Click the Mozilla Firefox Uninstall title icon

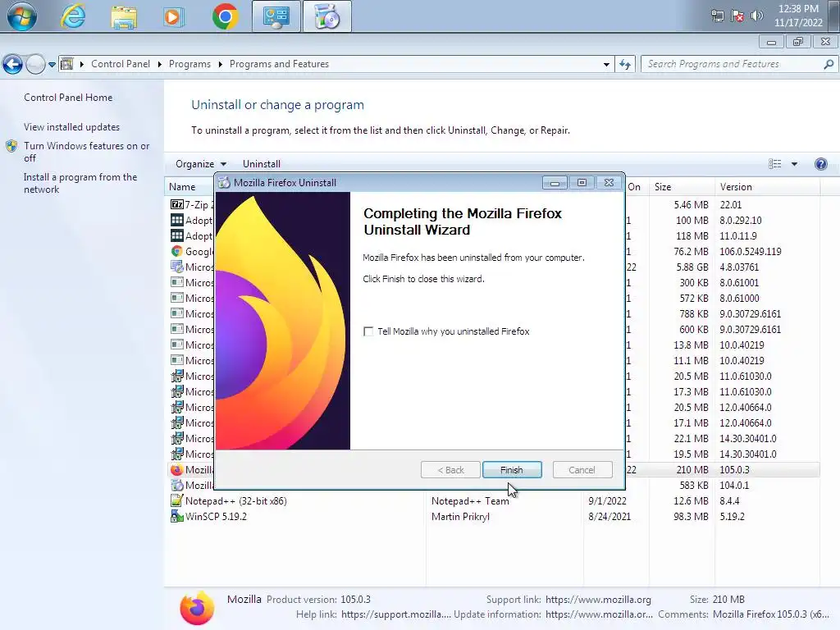pyautogui.click(x=224, y=183)
